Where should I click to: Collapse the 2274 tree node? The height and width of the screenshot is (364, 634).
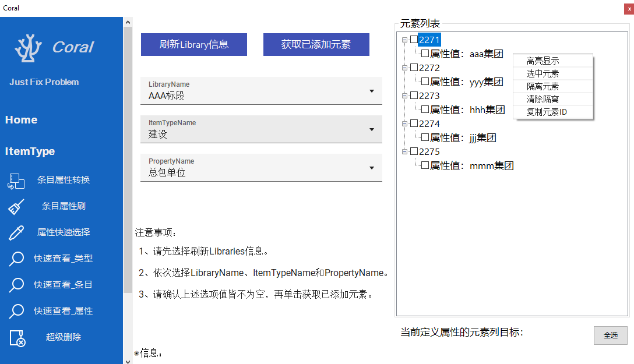(x=405, y=124)
